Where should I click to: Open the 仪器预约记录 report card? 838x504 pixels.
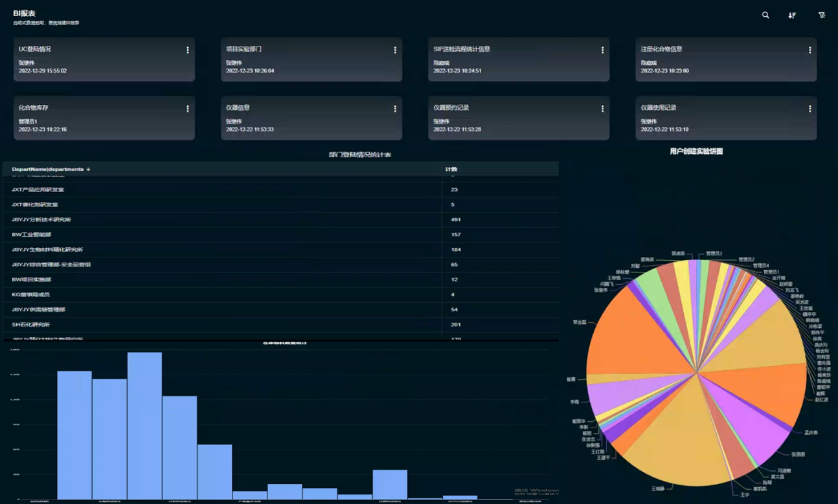pos(519,118)
